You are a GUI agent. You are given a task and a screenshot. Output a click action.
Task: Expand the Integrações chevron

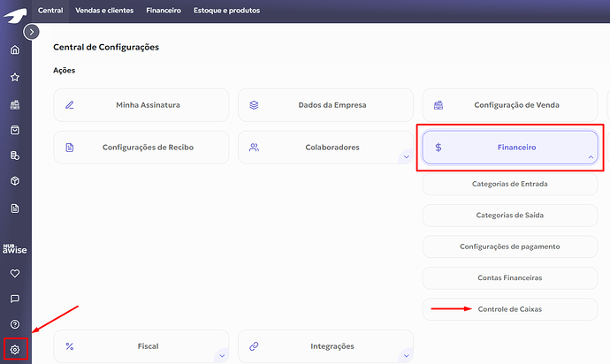point(406,355)
